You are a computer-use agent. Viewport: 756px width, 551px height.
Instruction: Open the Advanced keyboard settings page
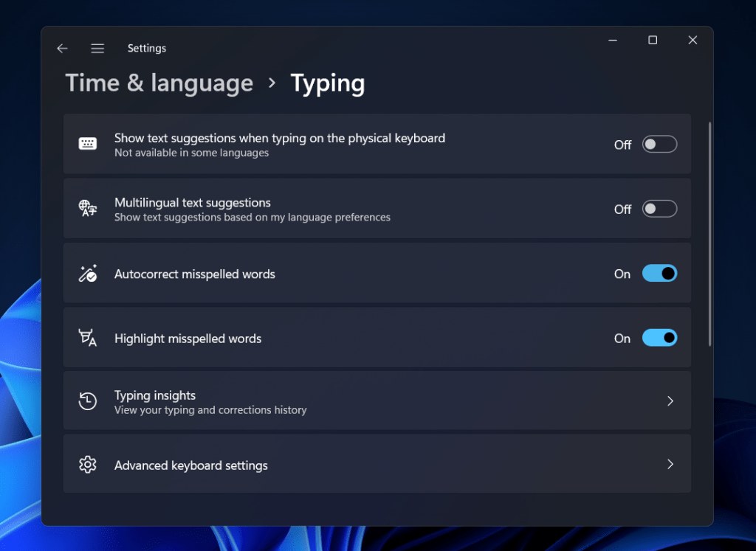pos(378,464)
